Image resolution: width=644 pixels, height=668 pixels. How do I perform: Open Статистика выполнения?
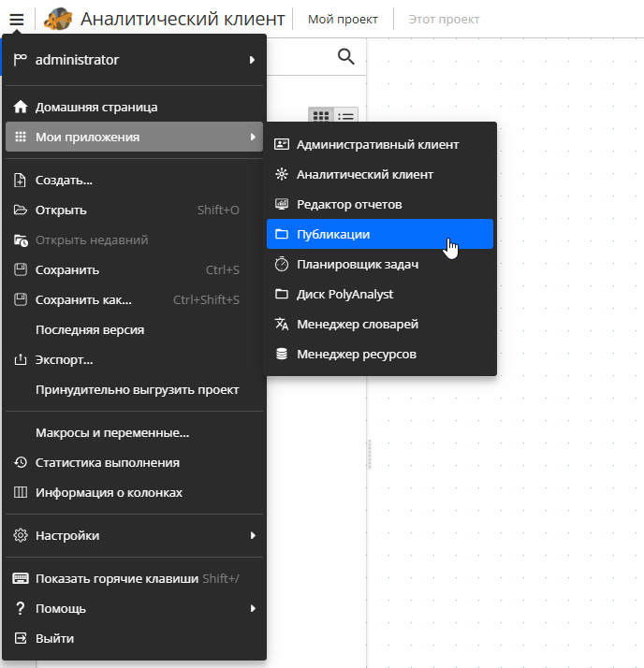pyautogui.click(x=134, y=463)
